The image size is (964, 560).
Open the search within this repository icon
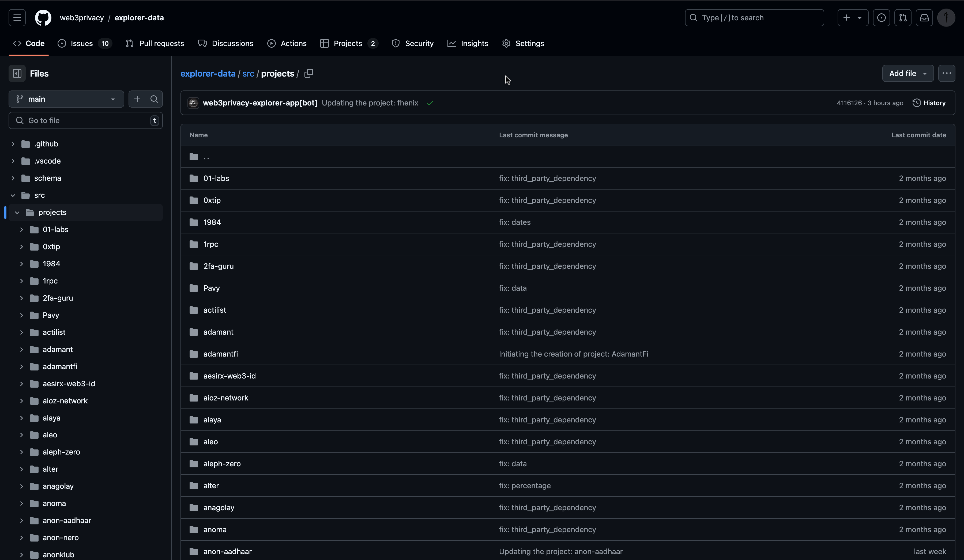pyautogui.click(x=155, y=99)
